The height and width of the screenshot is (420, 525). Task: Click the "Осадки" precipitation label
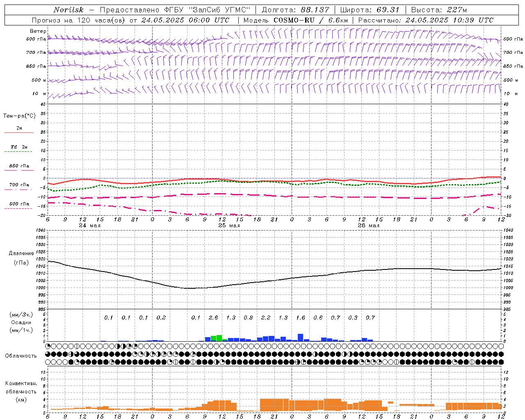(21, 322)
